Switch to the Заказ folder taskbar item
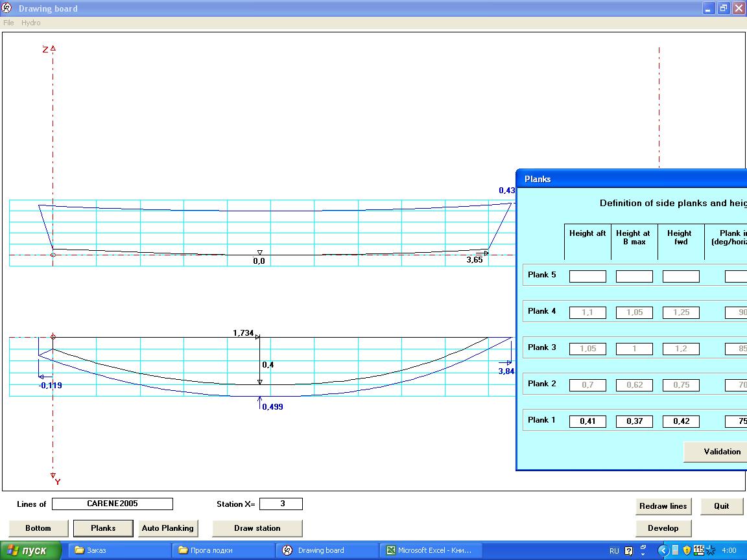This screenshot has width=747, height=560. [119, 550]
